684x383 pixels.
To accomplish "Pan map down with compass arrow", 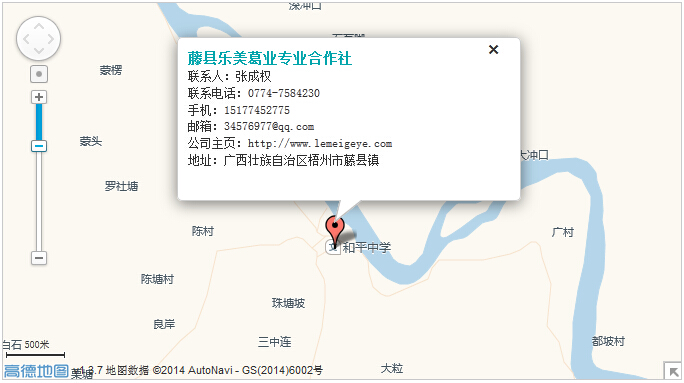I will click(x=38, y=51).
